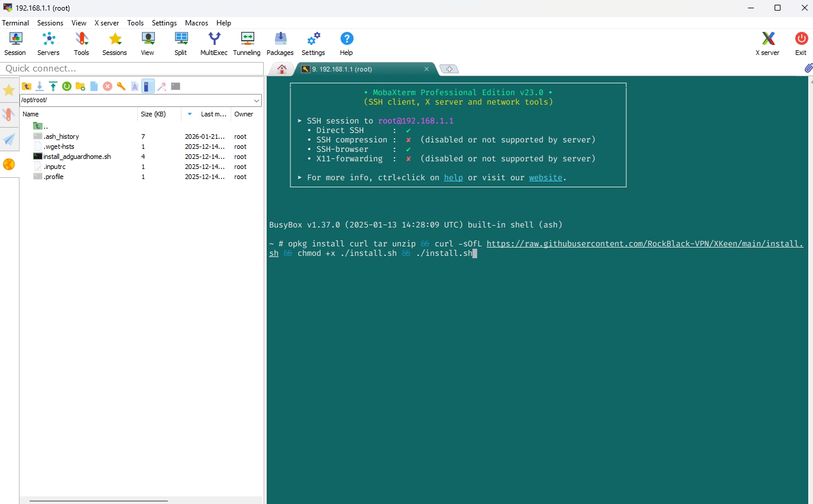Open the Sessions menu in menu bar
This screenshot has height=504, width=813.
50,23
